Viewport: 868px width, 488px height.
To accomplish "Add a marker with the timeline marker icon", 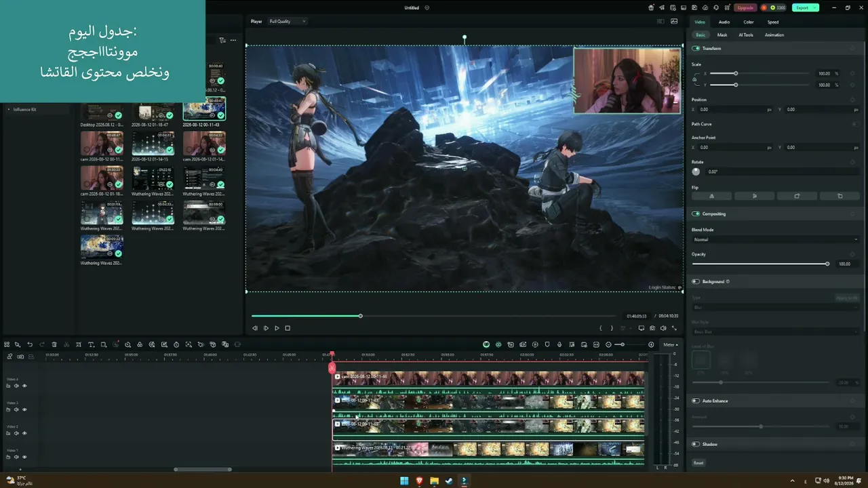I will (x=547, y=344).
